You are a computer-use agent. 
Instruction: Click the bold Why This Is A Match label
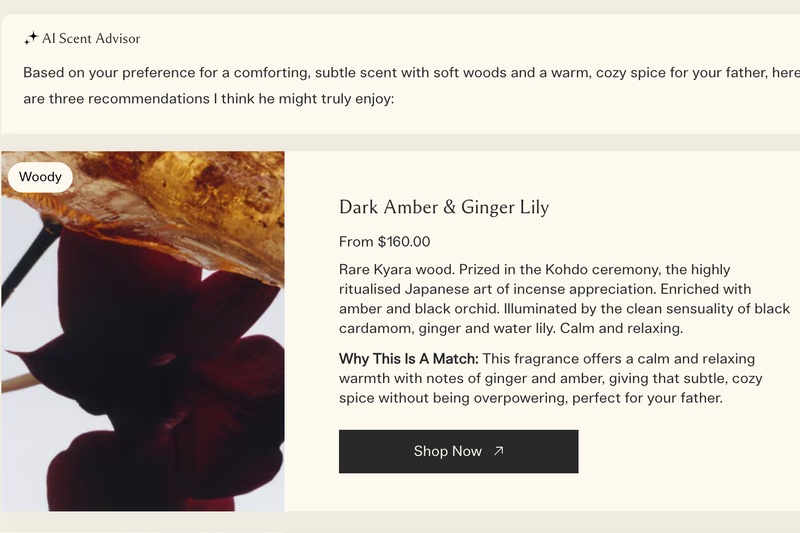click(408, 359)
